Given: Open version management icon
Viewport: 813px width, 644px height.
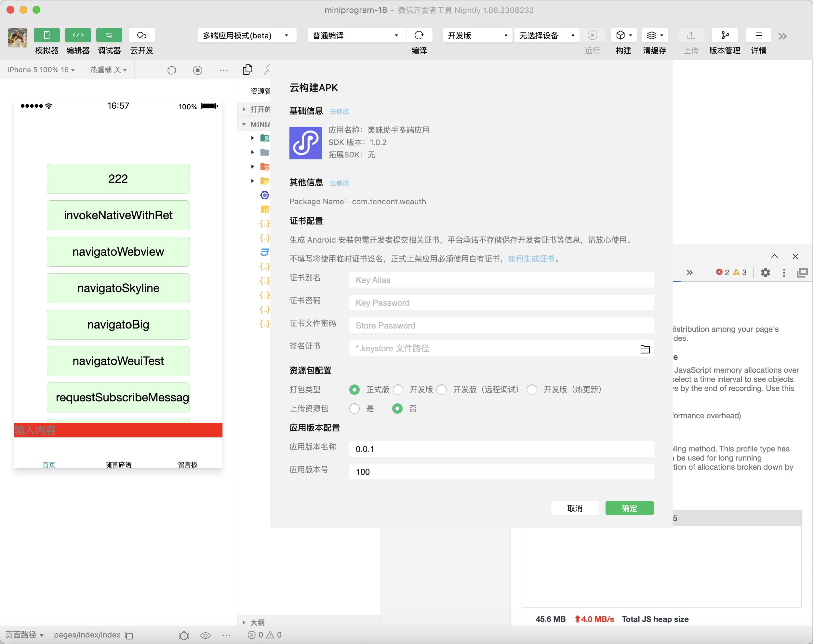Looking at the screenshot, I should pos(725,35).
